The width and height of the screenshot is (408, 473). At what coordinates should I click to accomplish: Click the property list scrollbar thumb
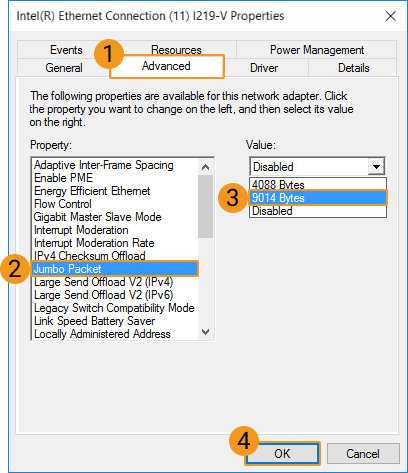(206, 206)
